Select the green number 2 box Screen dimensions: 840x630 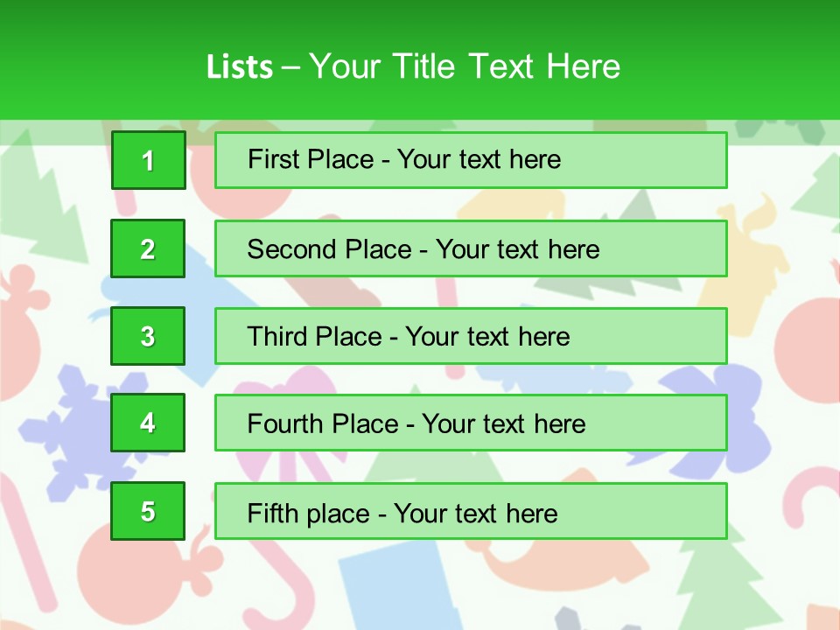(x=148, y=248)
